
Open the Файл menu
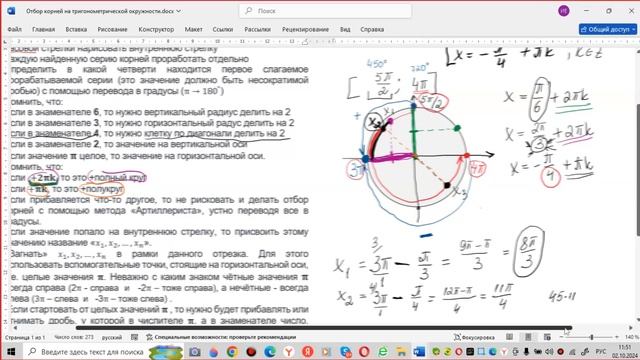pos(15,29)
